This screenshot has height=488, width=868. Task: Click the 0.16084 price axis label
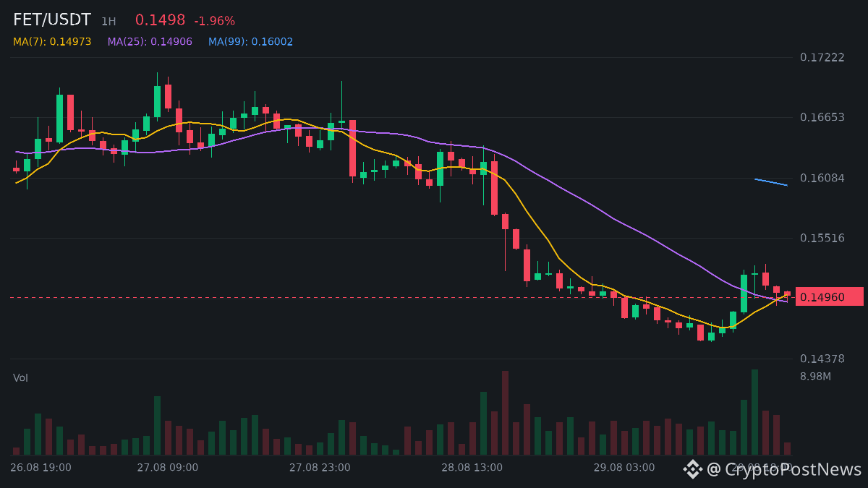pyautogui.click(x=822, y=178)
